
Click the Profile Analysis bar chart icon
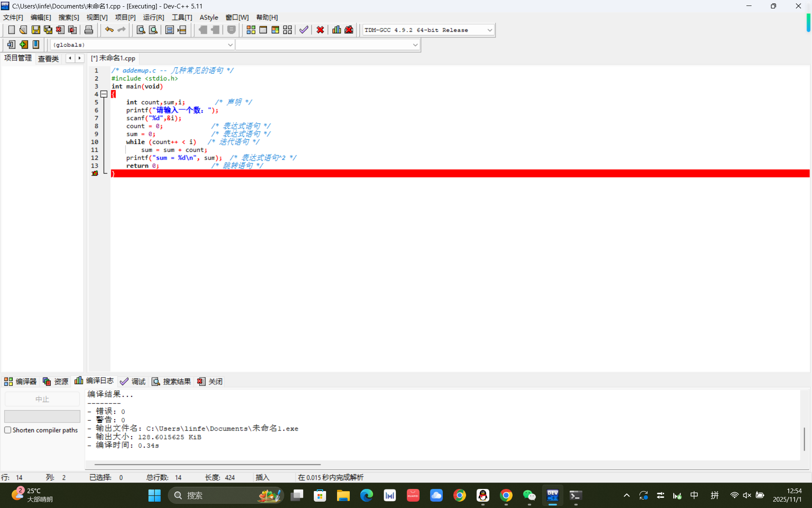(337, 30)
